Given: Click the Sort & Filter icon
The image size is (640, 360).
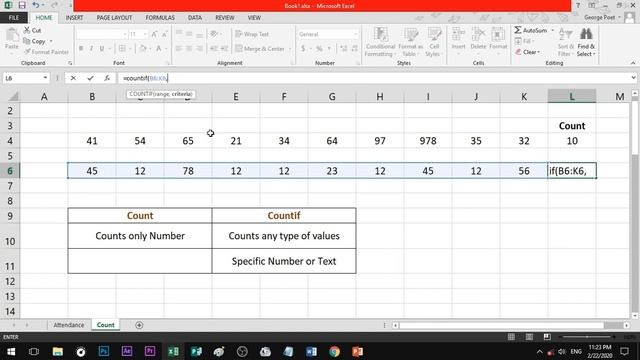Looking at the screenshot, I should [566, 42].
